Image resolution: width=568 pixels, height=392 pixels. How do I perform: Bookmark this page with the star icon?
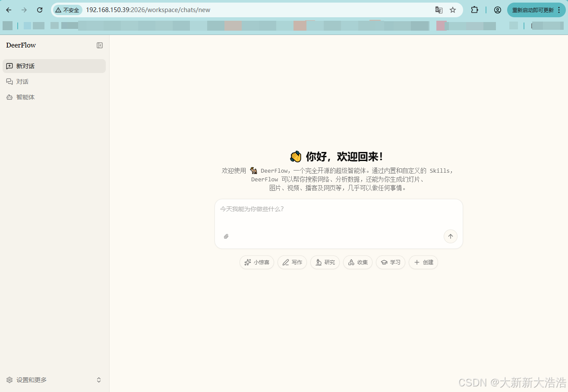coord(453,10)
